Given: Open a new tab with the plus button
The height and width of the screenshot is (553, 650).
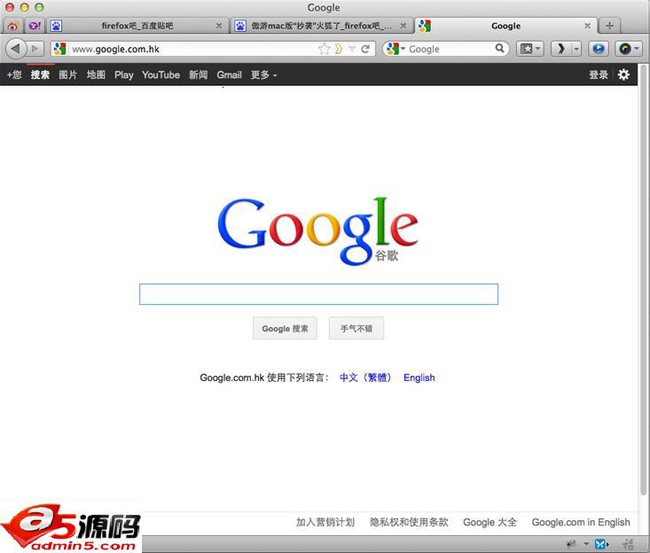Looking at the screenshot, I should coord(609,26).
